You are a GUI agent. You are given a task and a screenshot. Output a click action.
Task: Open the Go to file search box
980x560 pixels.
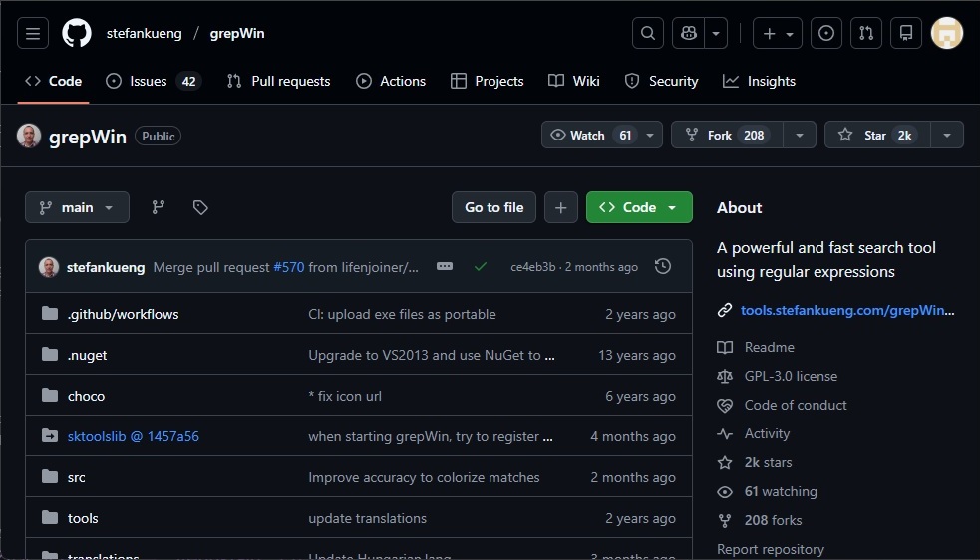click(493, 207)
